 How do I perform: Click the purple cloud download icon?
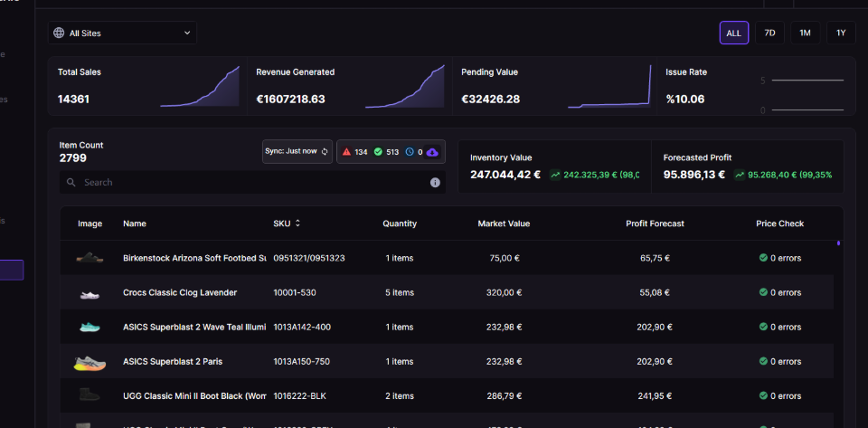pos(432,152)
